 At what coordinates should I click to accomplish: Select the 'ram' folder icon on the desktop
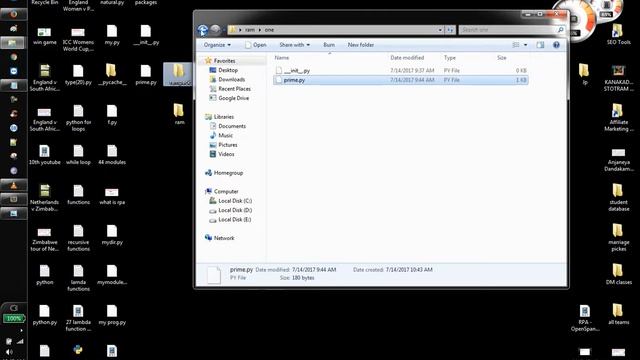(x=179, y=114)
